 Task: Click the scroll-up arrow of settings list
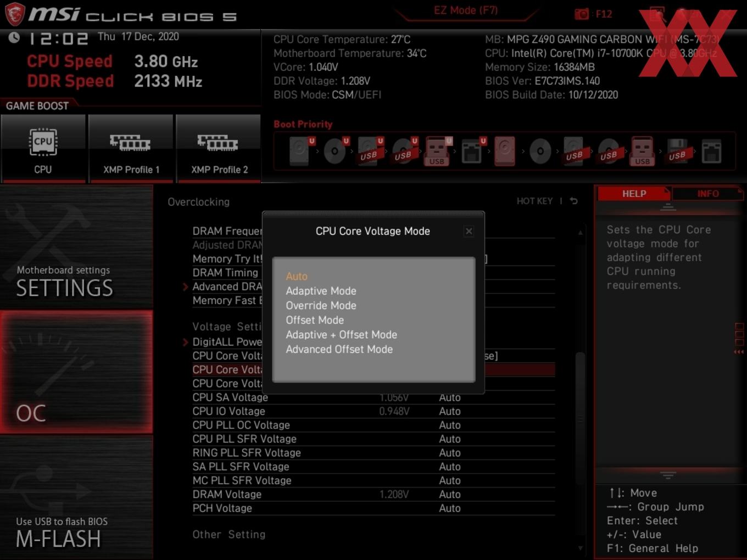click(x=580, y=233)
